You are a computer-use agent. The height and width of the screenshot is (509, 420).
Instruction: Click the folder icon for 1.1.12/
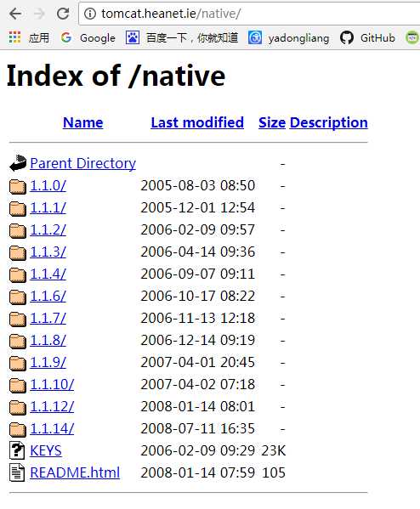[x=18, y=407]
